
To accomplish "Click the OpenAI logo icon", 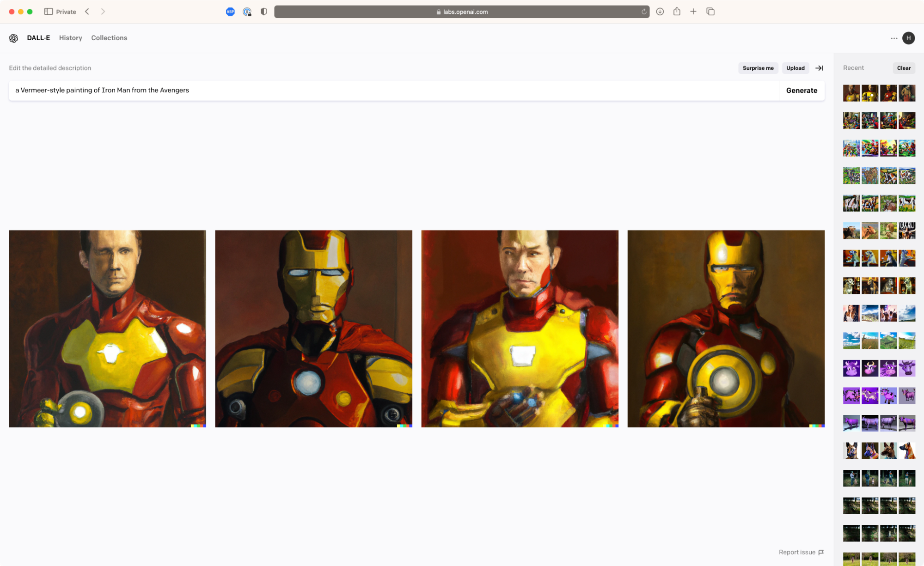I will [x=13, y=38].
